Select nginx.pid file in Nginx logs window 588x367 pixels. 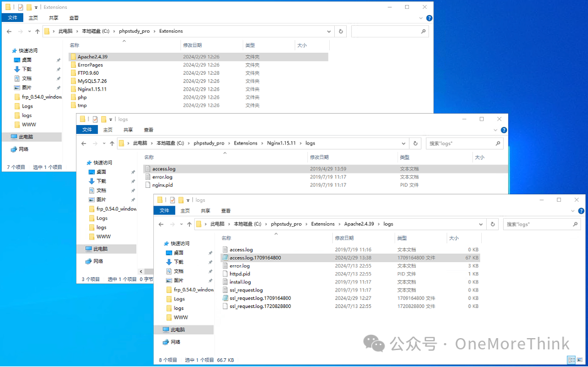coord(162,185)
